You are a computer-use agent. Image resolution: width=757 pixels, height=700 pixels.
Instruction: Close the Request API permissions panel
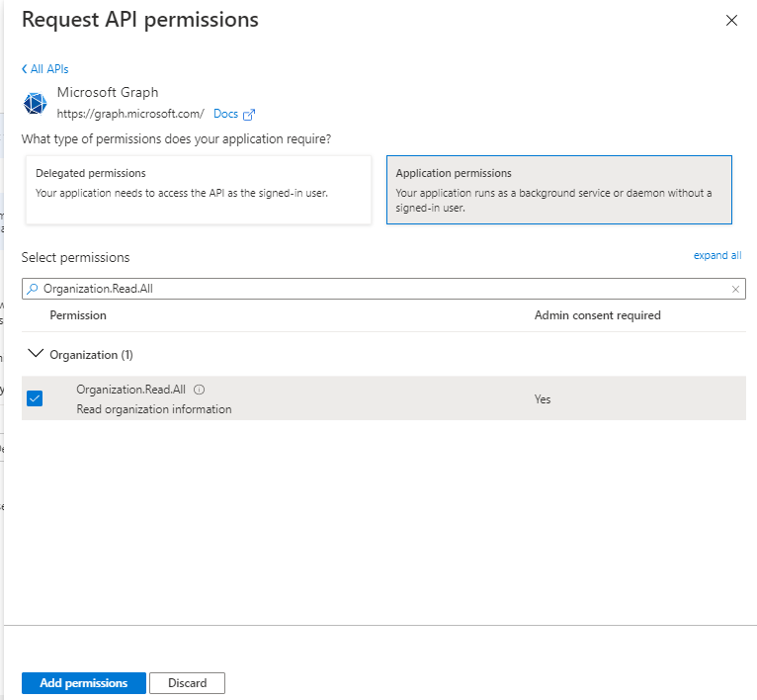tap(731, 21)
